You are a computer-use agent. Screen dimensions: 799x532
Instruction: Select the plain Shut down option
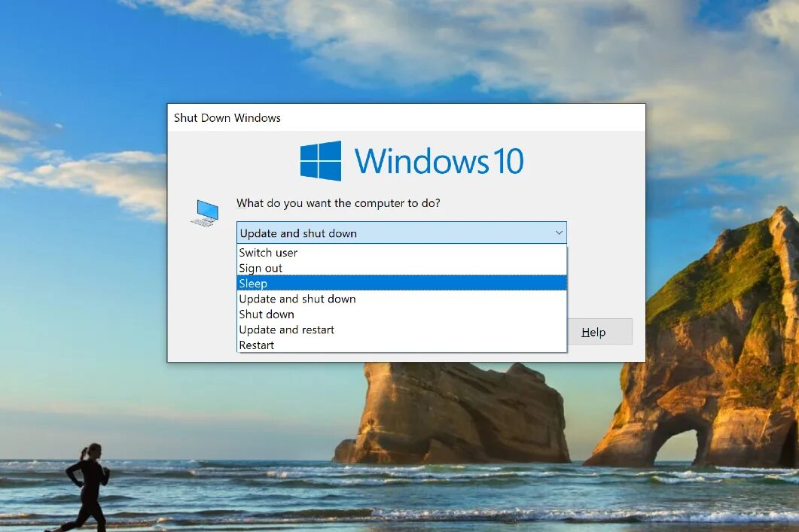click(x=401, y=314)
